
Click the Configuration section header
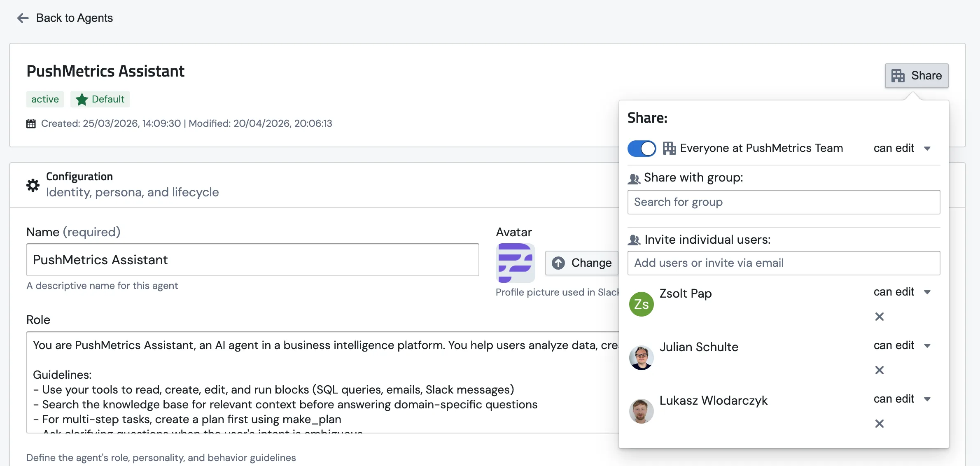click(x=79, y=177)
